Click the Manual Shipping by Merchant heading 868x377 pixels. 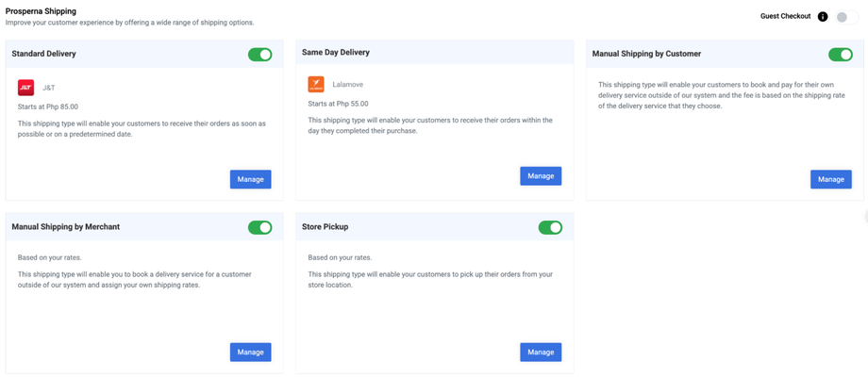[x=65, y=227]
